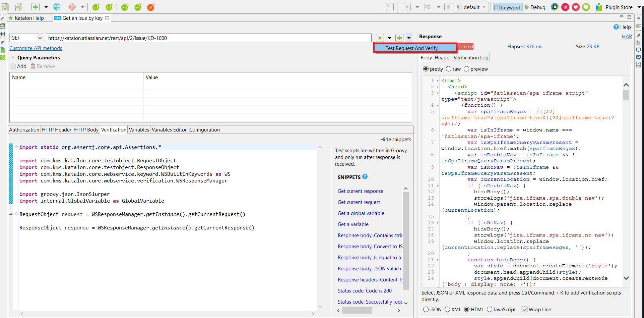This screenshot has width=644, height=318.
Task: Open the Verification Log response tab
Action: (x=471, y=57)
